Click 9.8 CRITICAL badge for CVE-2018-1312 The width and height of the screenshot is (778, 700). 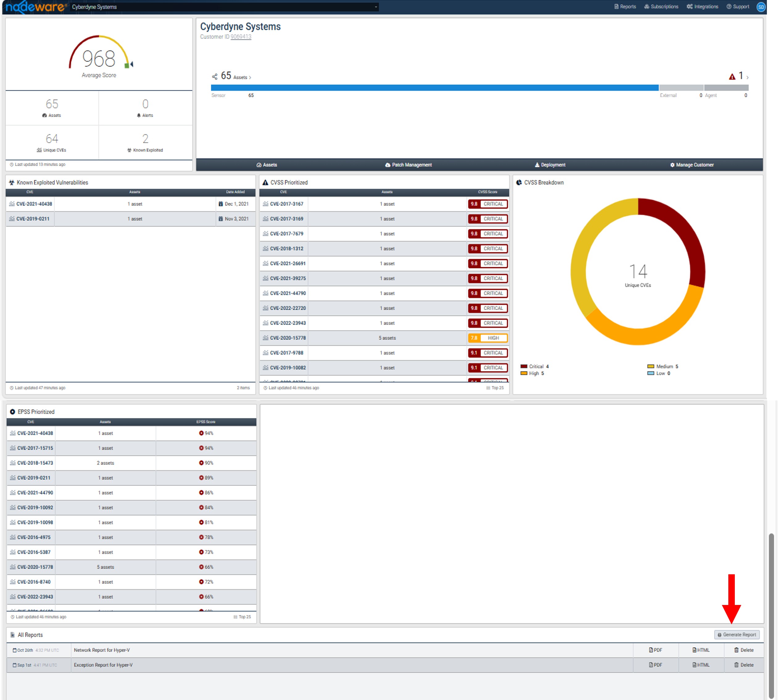(488, 249)
